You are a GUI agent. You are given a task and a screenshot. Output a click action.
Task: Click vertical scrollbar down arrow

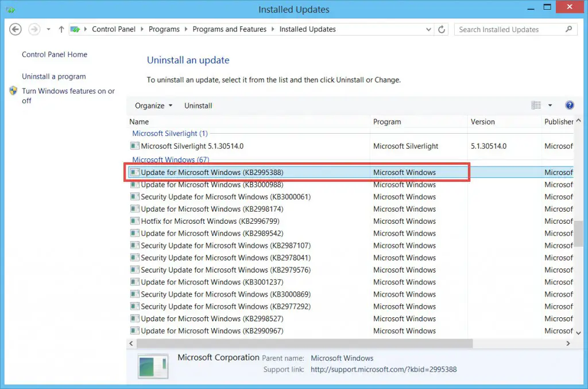pyautogui.click(x=578, y=333)
